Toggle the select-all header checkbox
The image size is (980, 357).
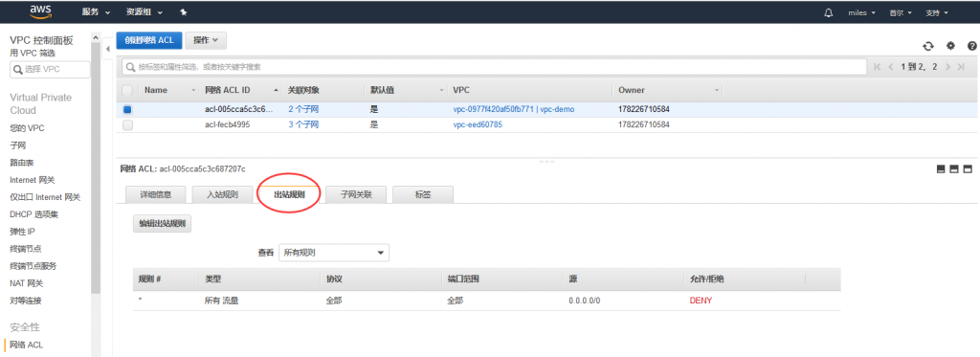tap(127, 90)
